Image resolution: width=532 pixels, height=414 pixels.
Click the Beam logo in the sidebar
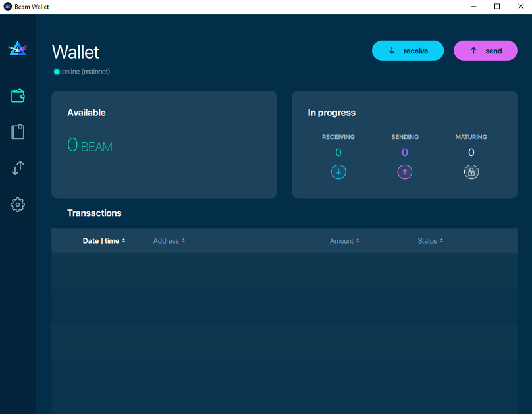(18, 49)
